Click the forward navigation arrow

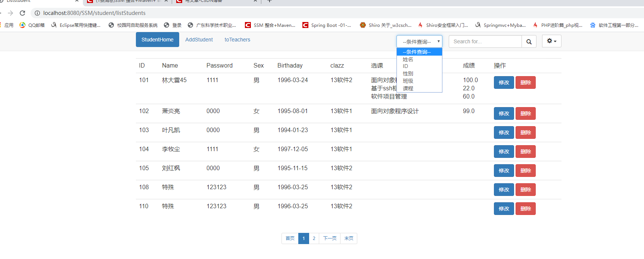point(10,13)
